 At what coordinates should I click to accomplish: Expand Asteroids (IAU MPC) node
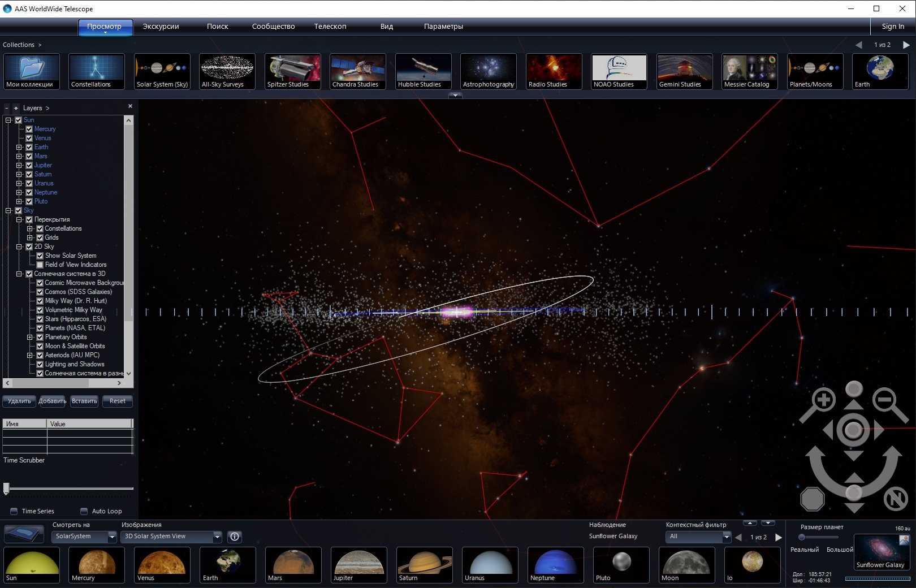[29, 355]
